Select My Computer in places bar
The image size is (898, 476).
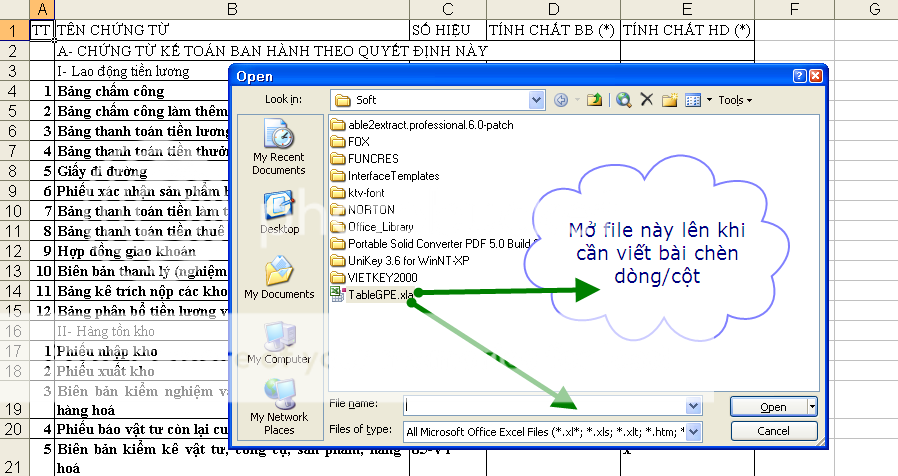[x=279, y=342]
